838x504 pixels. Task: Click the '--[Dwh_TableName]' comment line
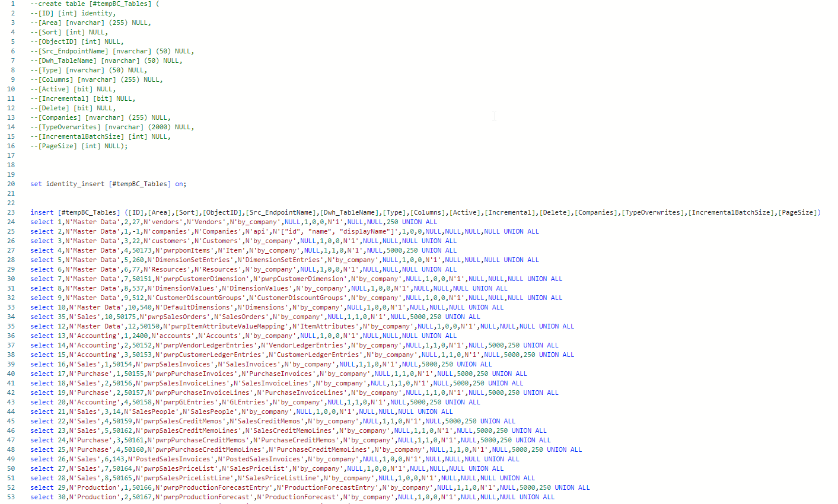click(106, 60)
